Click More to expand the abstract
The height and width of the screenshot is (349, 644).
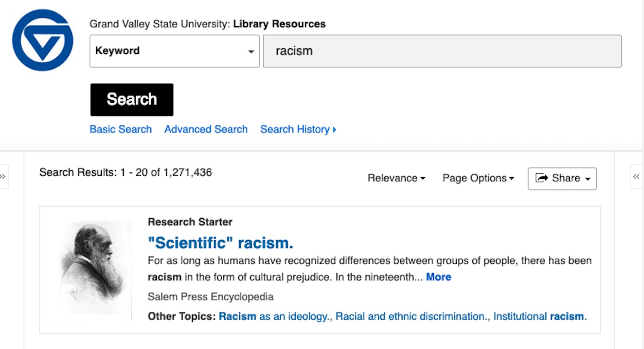(438, 277)
